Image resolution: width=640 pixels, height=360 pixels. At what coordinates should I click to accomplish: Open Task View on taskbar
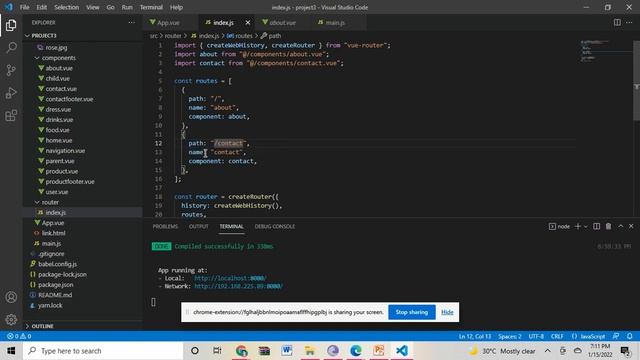tap(217, 351)
